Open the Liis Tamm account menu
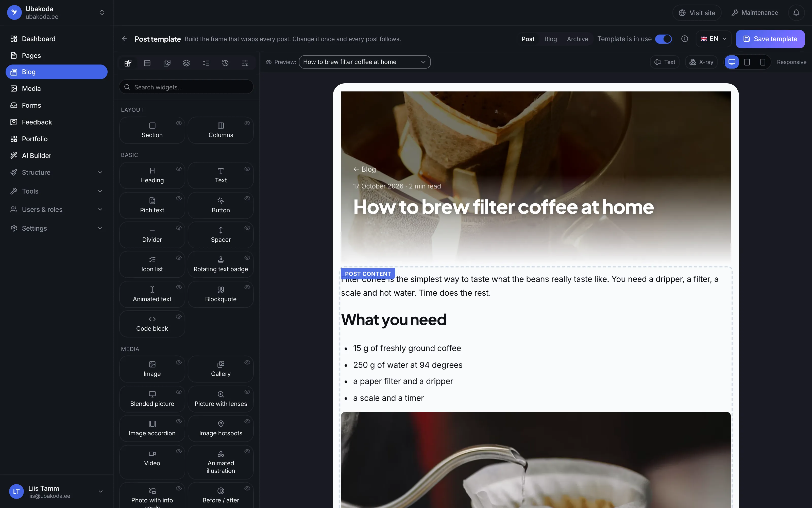 56,491
